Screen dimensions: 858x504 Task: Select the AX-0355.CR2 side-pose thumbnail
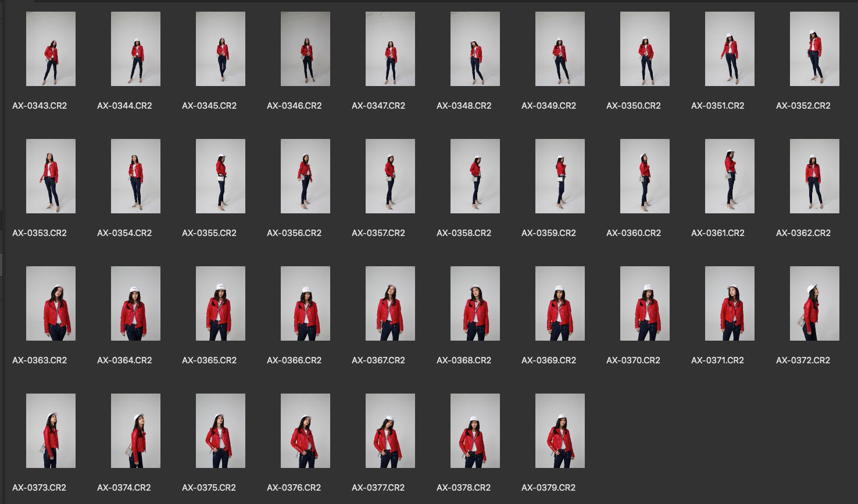pos(220,176)
